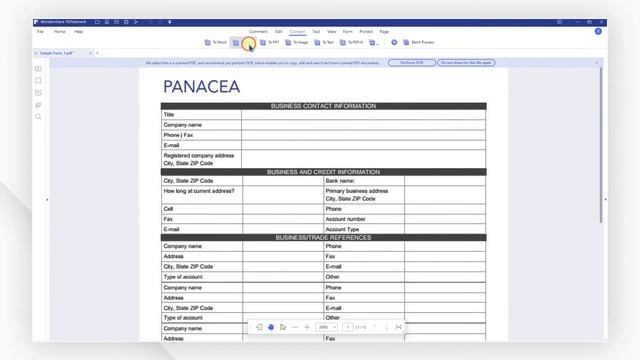Click the empty field beside Title

coord(363,115)
